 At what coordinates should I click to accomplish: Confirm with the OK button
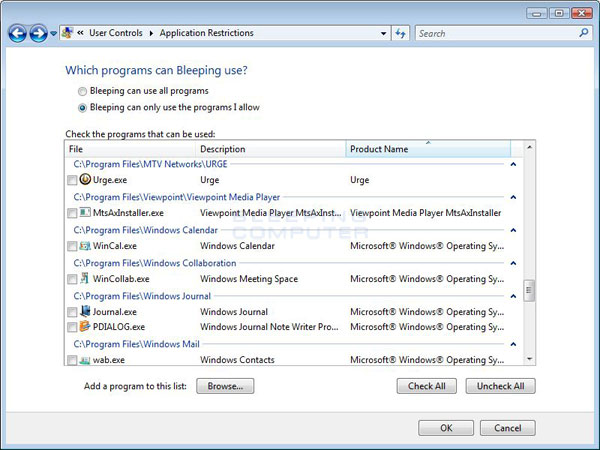[x=446, y=428]
